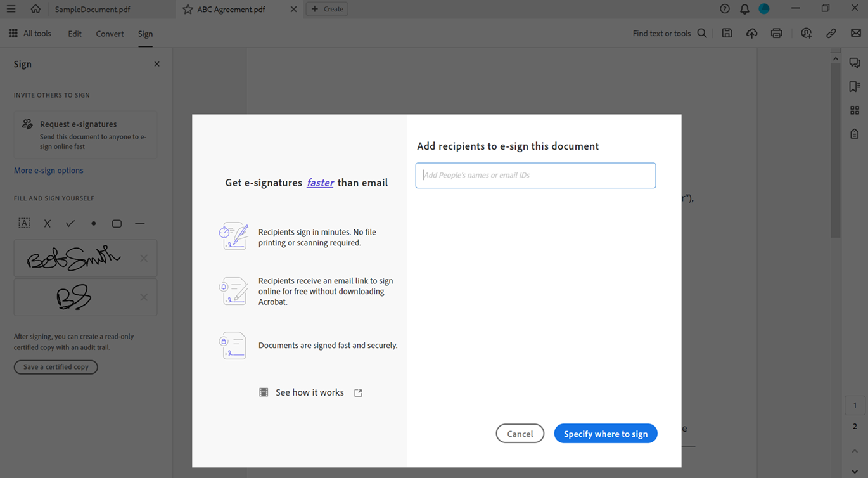The width and height of the screenshot is (868, 478).
Task: Click the upload to cloud icon
Action: 751,34
